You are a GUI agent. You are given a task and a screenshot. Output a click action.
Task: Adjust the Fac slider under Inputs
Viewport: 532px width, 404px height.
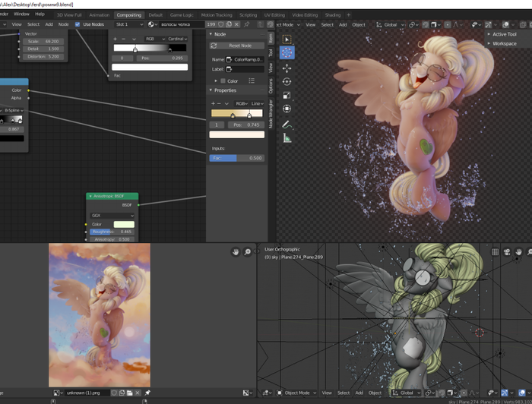coord(236,158)
